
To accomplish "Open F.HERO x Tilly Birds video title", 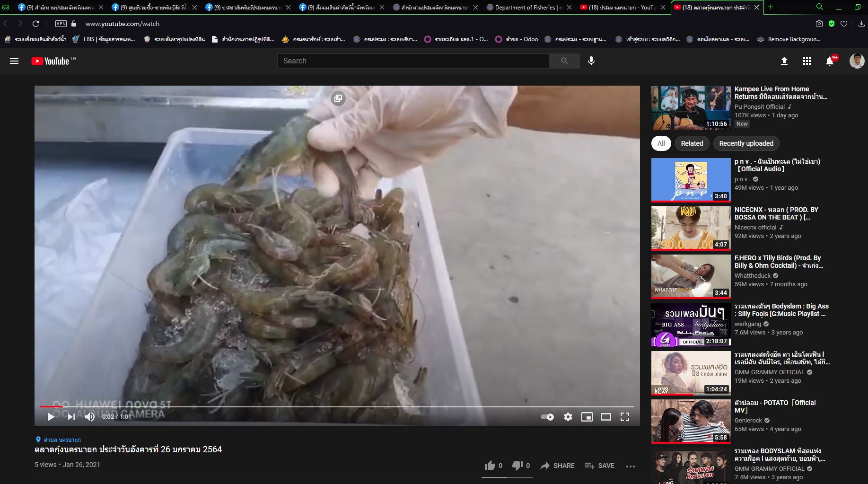I will [x=779, y=262].
